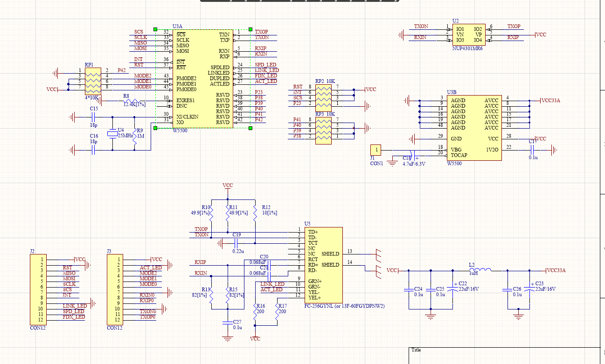Select MOSI net label at U3A pin 35
This screenshot has width=605, height=364.
[140, 48]
